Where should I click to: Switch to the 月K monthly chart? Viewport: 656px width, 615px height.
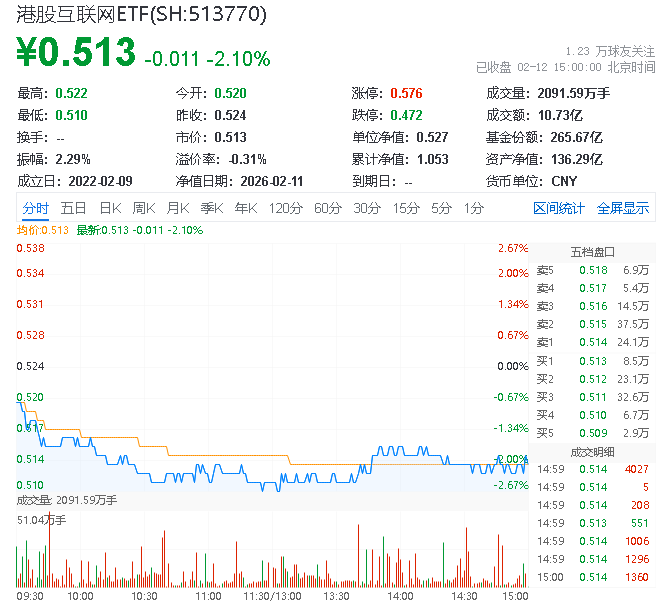177,208
